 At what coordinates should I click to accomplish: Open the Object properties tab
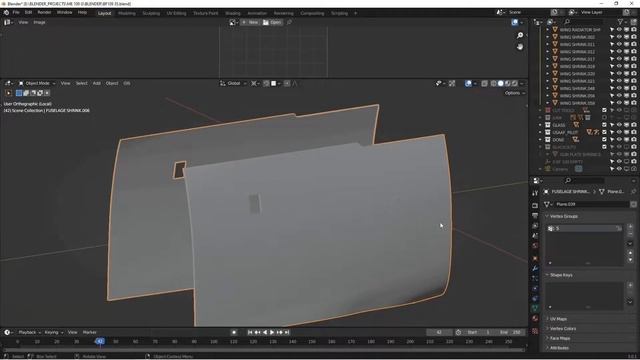click(535, 258)
